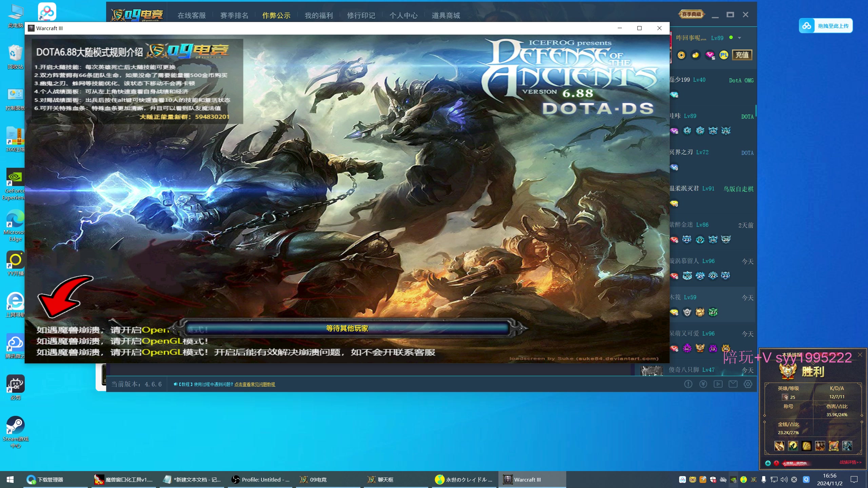868x488 pixels.
Task: Open the 必剪 desktop shortcut
Action: coord(15,387)
